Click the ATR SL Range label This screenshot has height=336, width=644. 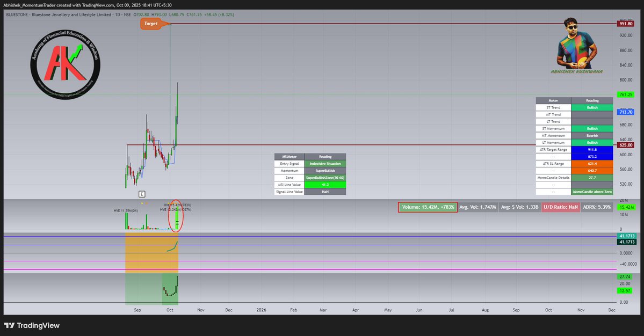tap(553, 164)
